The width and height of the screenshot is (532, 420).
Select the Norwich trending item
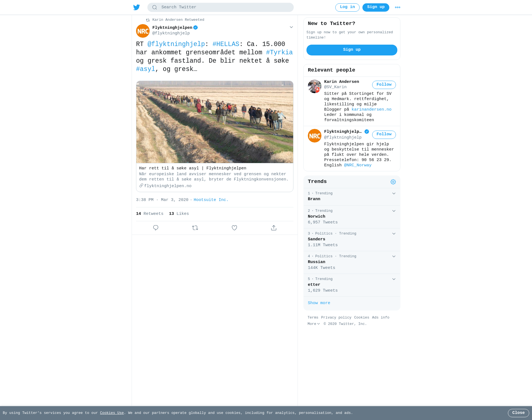(352, 217)
